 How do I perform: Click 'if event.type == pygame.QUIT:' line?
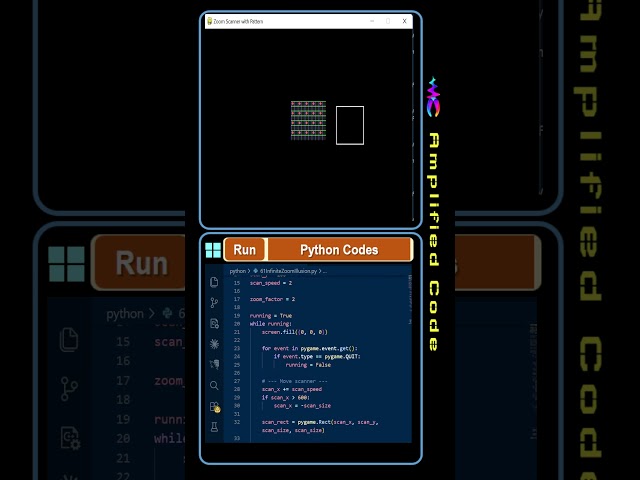(x=317, y=356)
